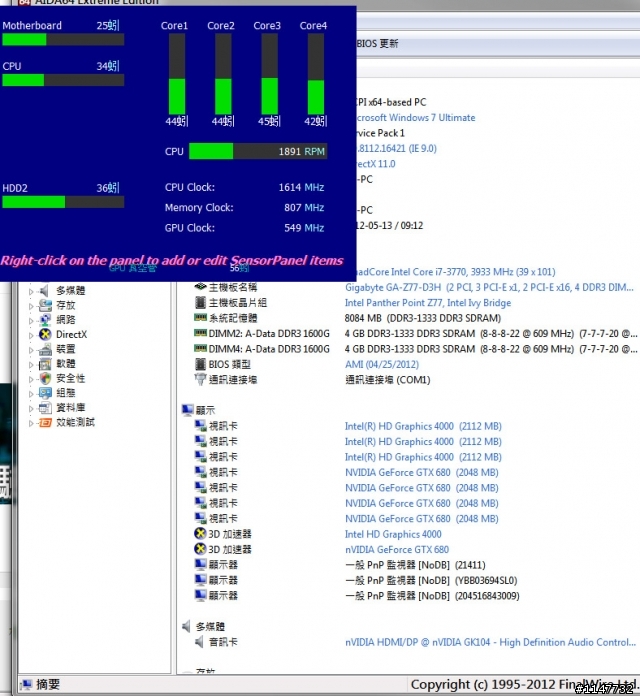Viewport: 640px width, 697px height.
Task: Click the Core1 vertical temperature bar
Action: (176, 74)
